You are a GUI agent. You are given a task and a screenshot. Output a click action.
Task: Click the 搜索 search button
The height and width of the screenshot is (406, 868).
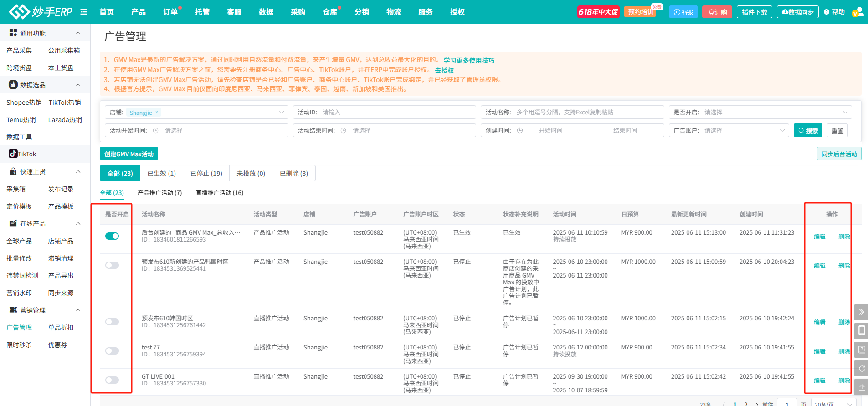(x=808, y=130)
